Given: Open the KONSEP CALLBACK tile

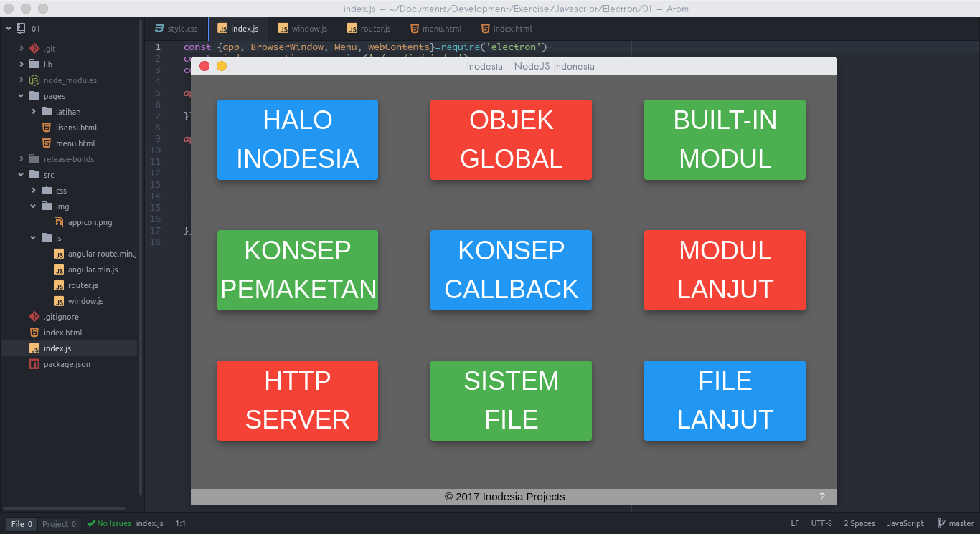Looking at the screenshot, I should tap(511, 270).
